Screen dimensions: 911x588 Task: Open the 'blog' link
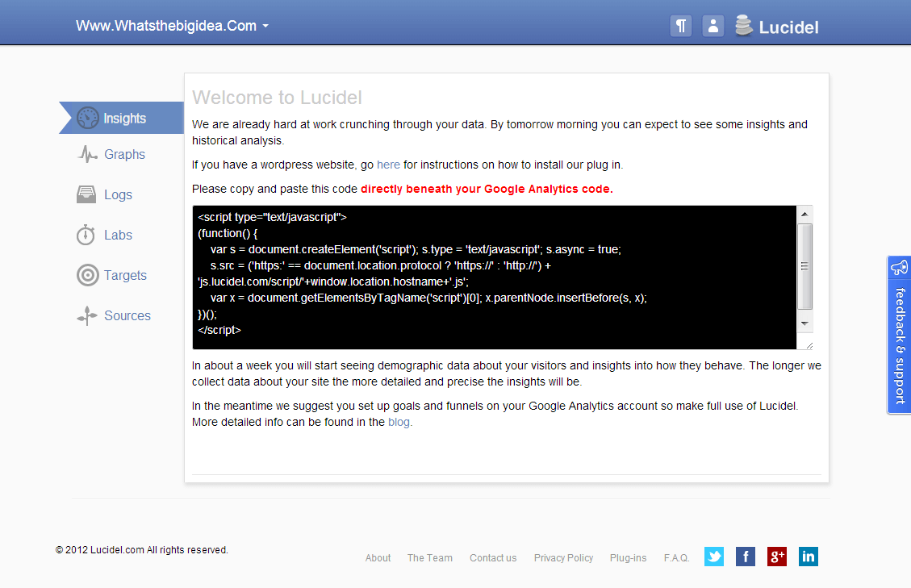[399, 423]
